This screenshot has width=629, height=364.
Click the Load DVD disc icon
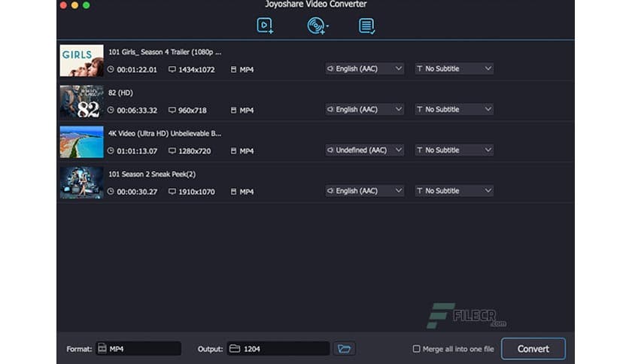point(317,26)
